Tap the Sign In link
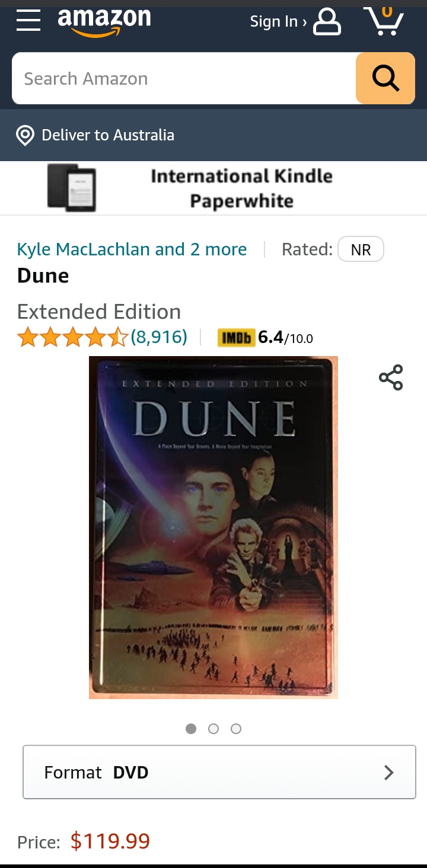 tap(278, 22)
